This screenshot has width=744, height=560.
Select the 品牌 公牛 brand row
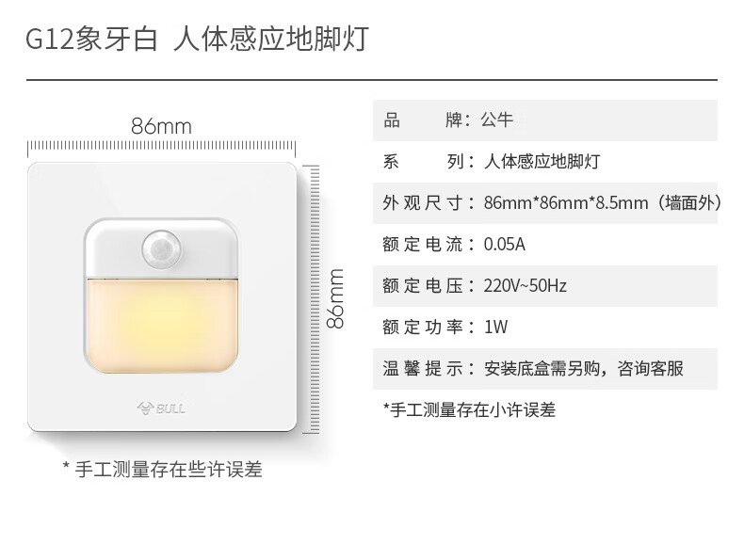click(544, 120)
